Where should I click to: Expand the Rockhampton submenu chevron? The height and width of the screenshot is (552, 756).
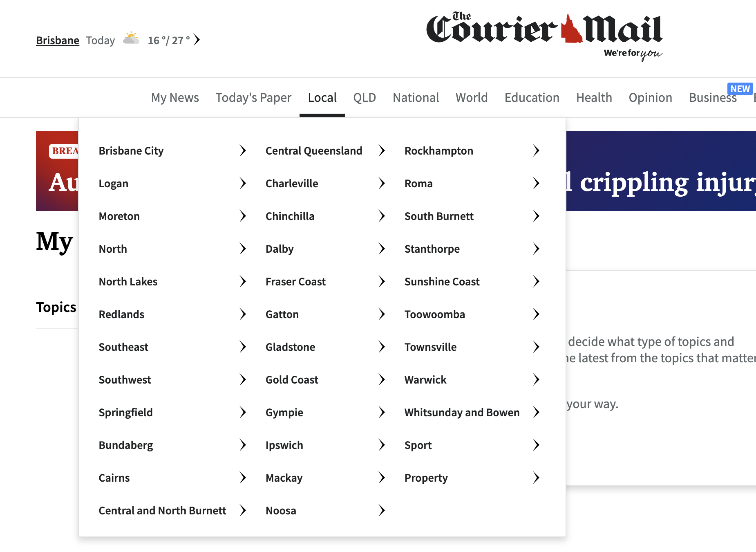(537, 150)
